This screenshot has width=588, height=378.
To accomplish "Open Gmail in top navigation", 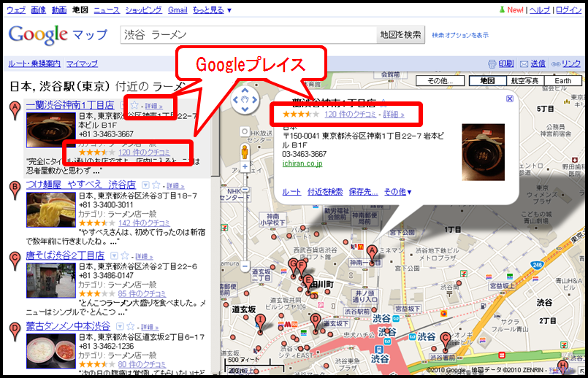I will (177, 10).
